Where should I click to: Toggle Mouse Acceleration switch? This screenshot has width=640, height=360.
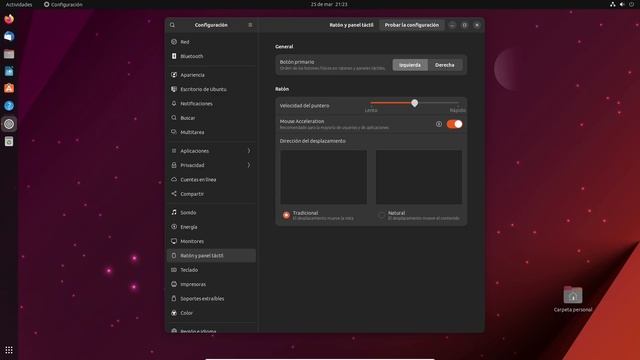click(454, 124)
